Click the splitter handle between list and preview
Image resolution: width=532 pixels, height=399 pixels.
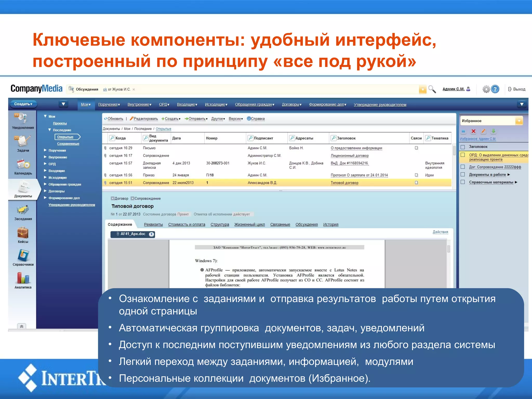pyautogui.click(x=281, y=191)
